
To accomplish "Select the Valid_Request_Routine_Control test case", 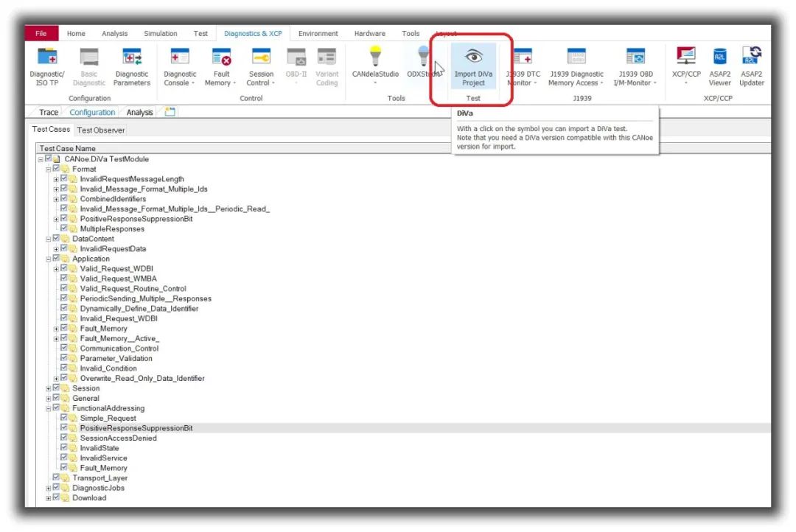I will [x=133, y=288].
